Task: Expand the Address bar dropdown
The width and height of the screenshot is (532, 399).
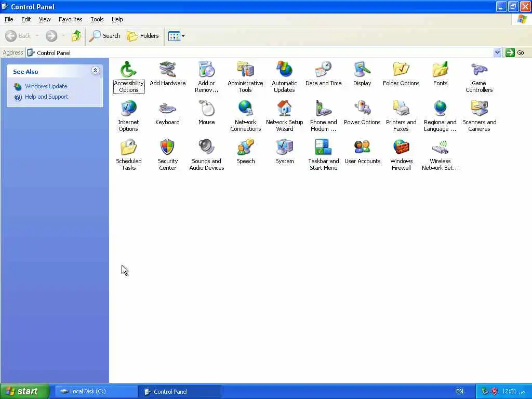Action: tap(497, 52)
